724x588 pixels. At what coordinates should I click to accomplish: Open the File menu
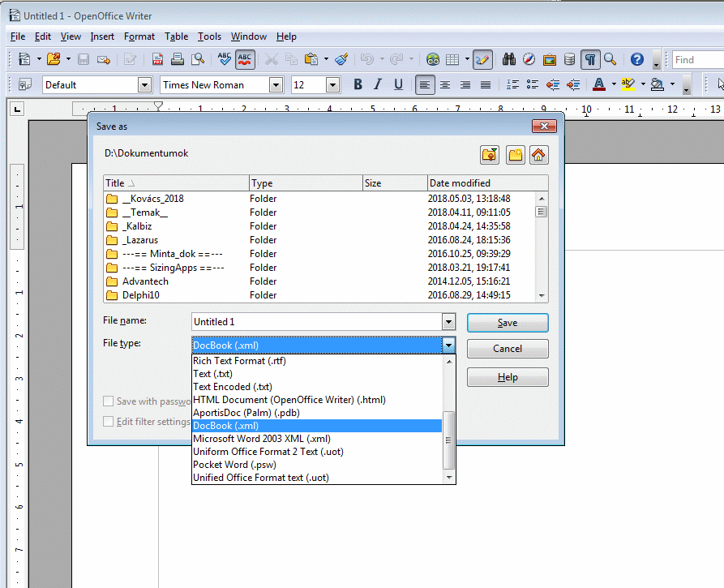[x=18, y=36]
